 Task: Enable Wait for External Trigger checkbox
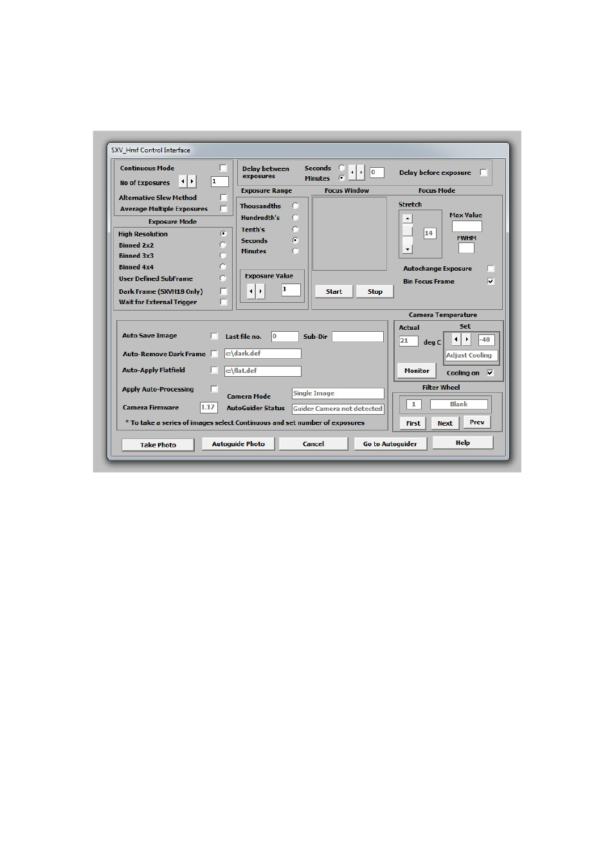pyautogui.click(x=223, y=302)
